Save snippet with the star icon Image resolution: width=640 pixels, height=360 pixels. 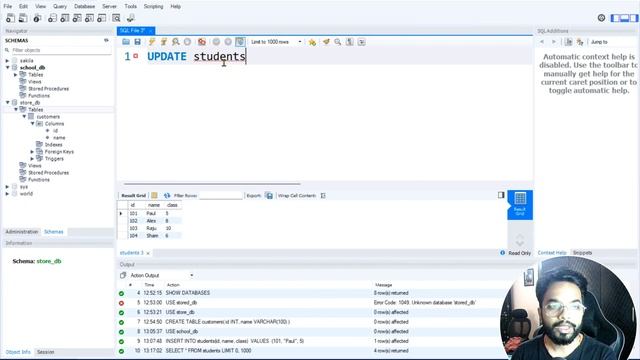coord(312,42)
